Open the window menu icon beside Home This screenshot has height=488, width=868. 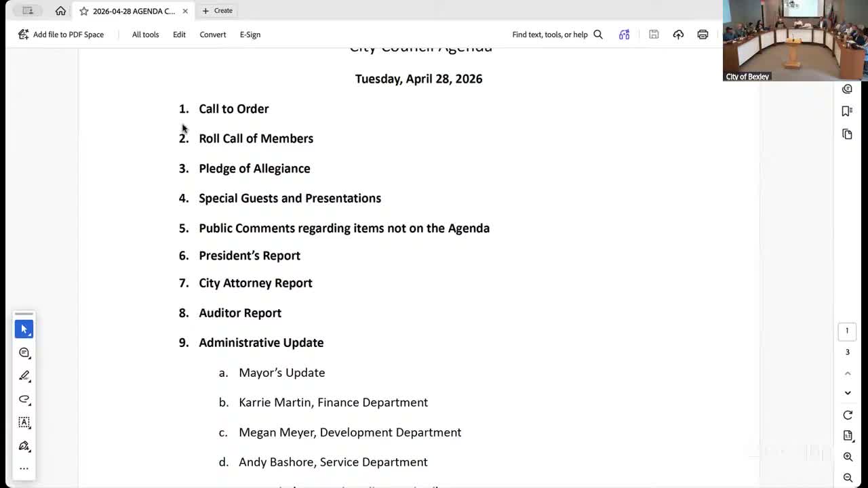28,11
